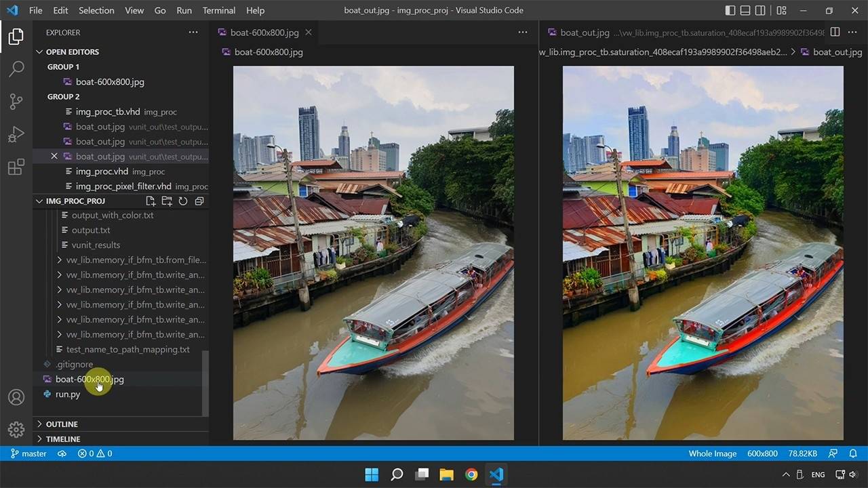
Task: Click the vw_lib.img_proc_tb.saturation breadcrumb folder
Action: point(663,52)
